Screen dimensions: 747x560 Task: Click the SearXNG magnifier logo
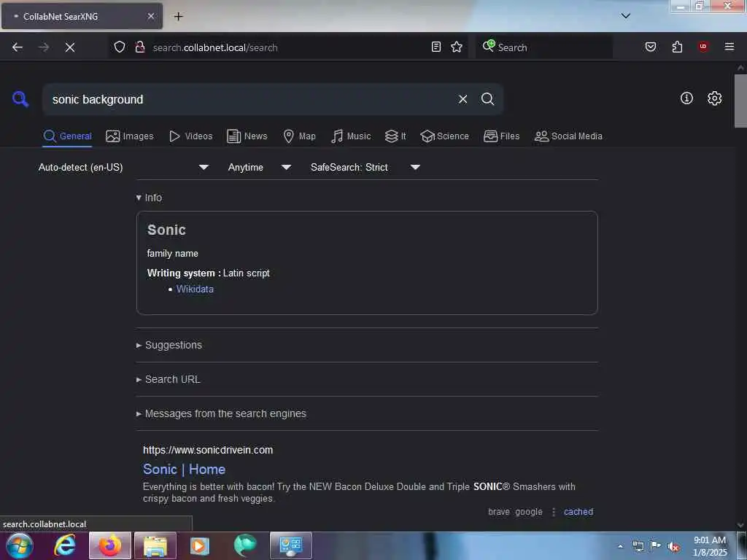(20, 99)
